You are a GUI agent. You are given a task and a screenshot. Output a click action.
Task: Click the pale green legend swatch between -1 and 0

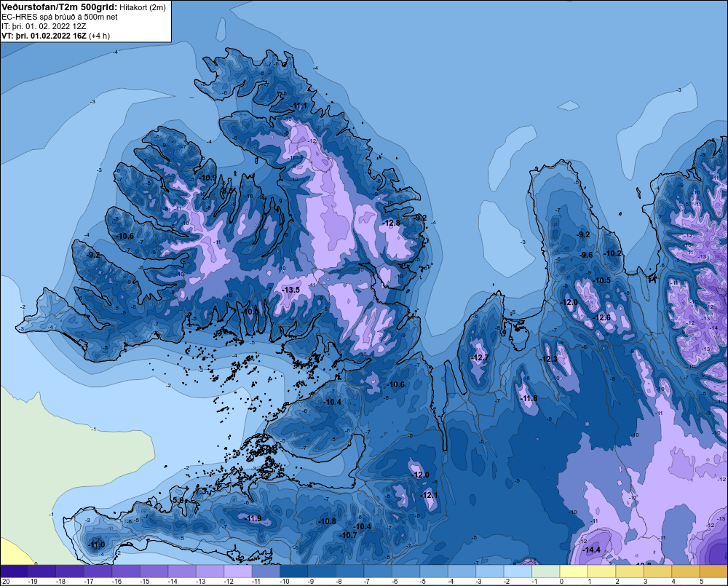point(545,571)
